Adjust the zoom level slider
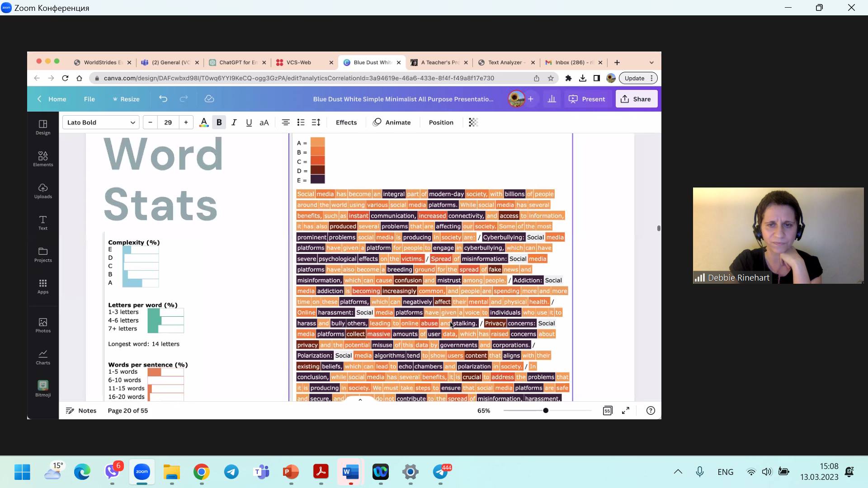The height and width of the screenshot is (488, 868). (546, 411)
